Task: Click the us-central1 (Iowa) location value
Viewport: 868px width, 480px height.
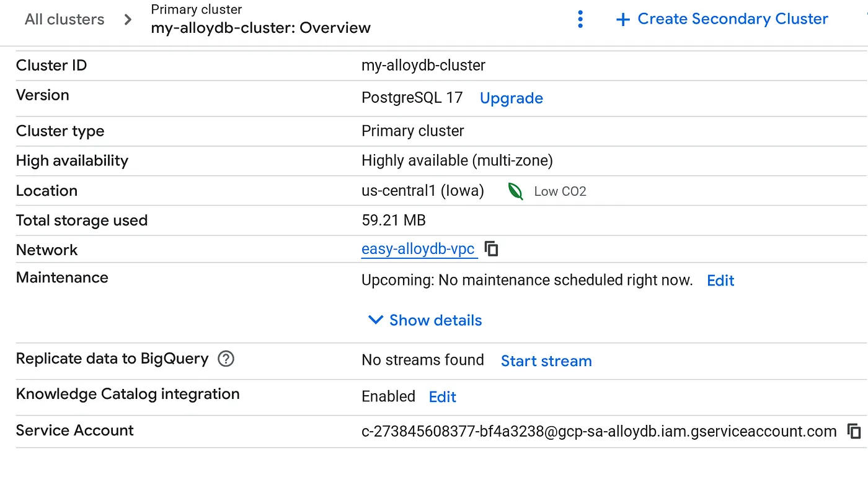Action: [x=423, y=191]
